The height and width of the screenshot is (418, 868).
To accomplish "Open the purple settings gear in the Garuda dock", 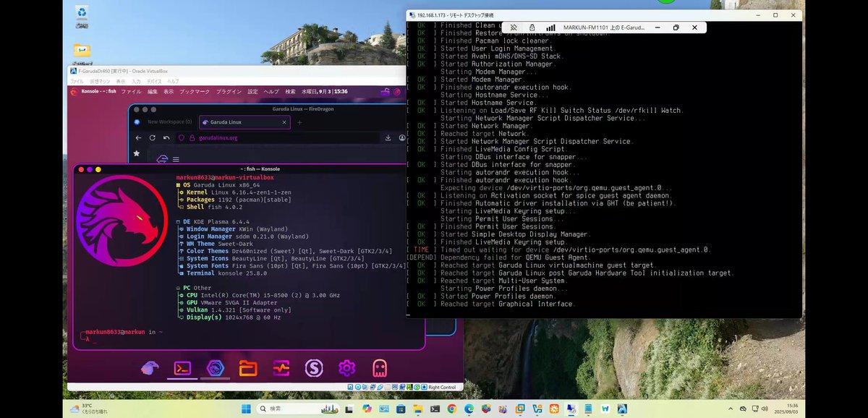I will pyautogui.click(x=346, y=368).
